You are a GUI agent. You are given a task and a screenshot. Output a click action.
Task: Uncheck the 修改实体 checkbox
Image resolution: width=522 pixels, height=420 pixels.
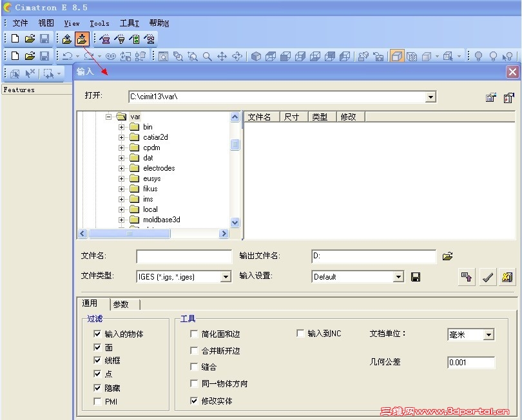tap(194, 401)
